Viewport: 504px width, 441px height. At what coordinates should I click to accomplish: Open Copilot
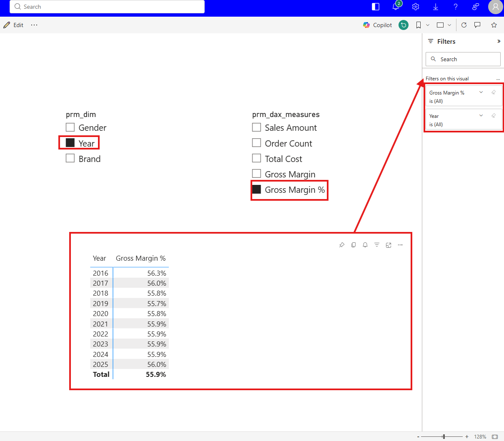[x=378, y=25]
